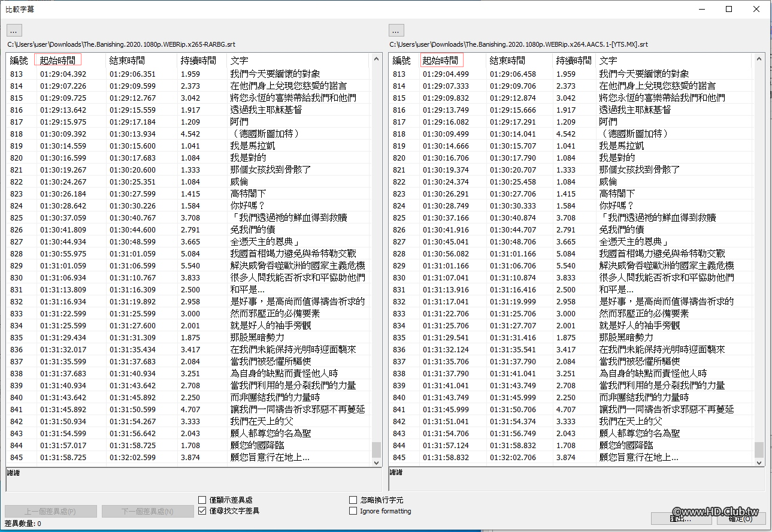
Task: Select the 我是馬拉凱 line in the right list
Action: tap(622, 146)
